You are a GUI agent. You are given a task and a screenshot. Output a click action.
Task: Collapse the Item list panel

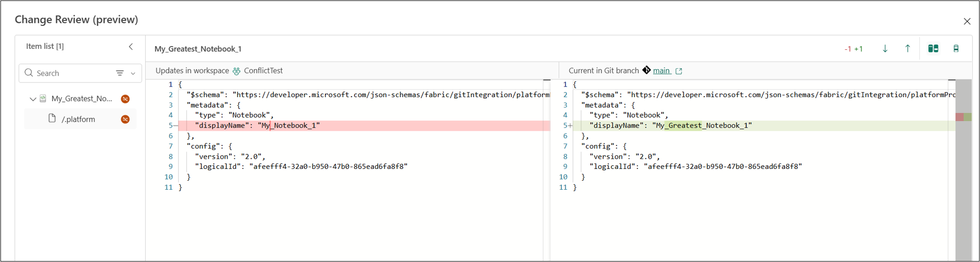[x=131, y=46]
